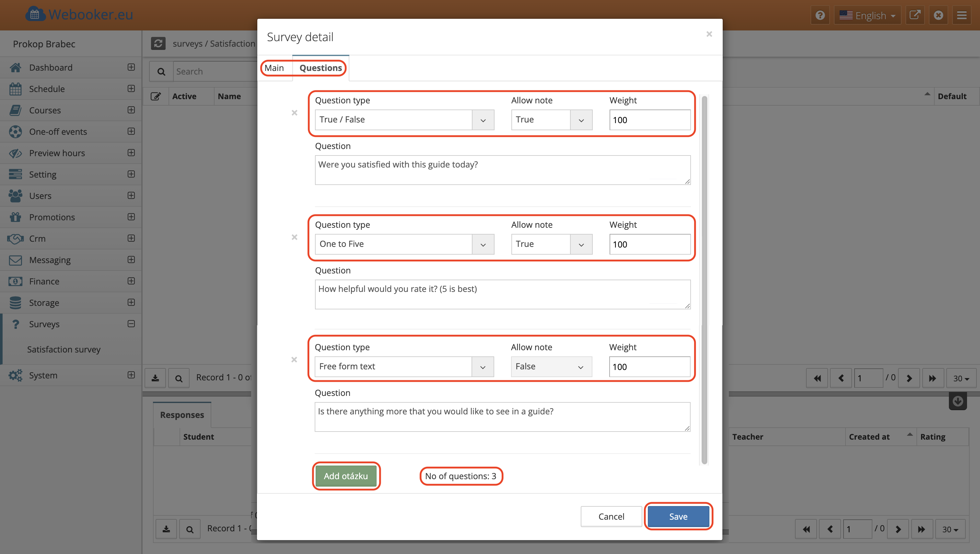Save the survey details

[x=678, y=516]
